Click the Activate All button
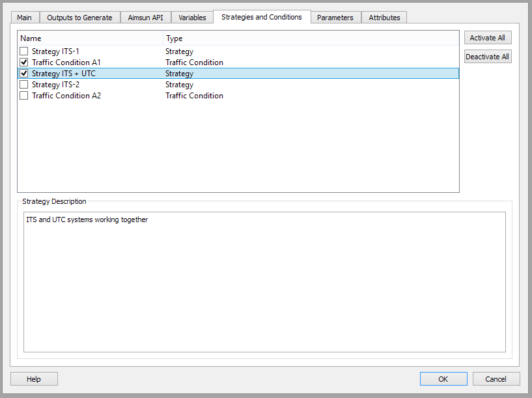The image size is (532, 398). tap(487, 38)
